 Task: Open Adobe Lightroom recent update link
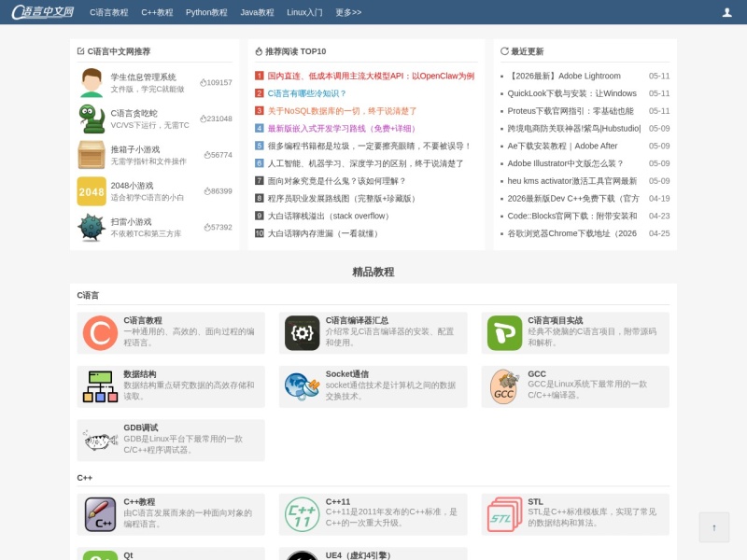(564, 76)
